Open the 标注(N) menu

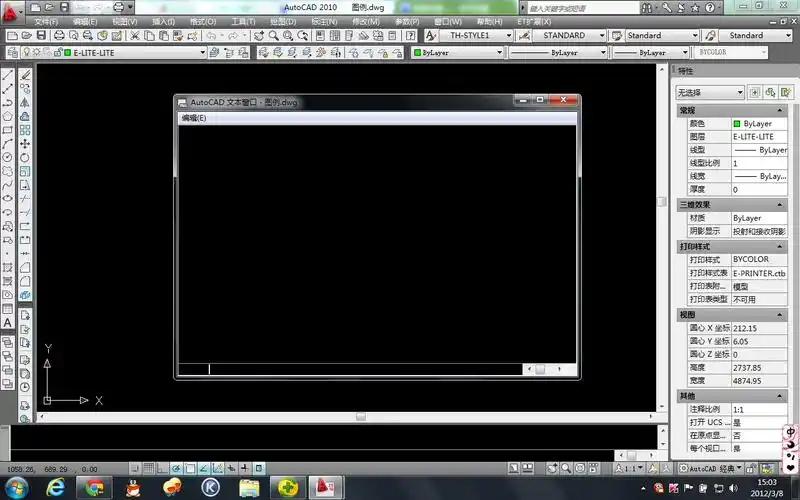[x=324, y=21]
